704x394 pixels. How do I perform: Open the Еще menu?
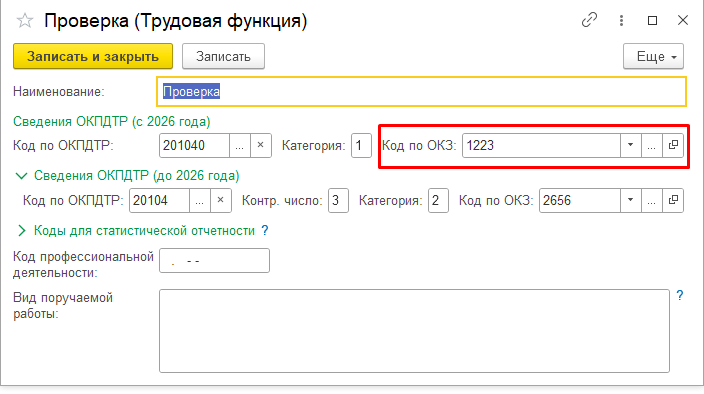point(653,57)
